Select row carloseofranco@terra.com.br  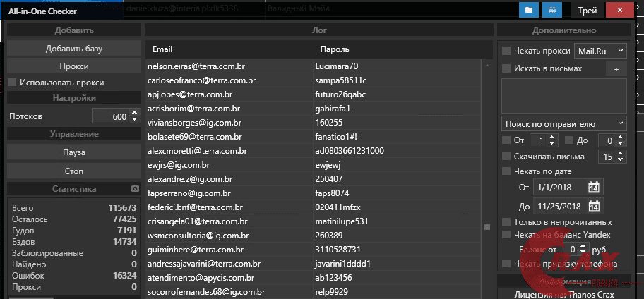coord(313,80)
